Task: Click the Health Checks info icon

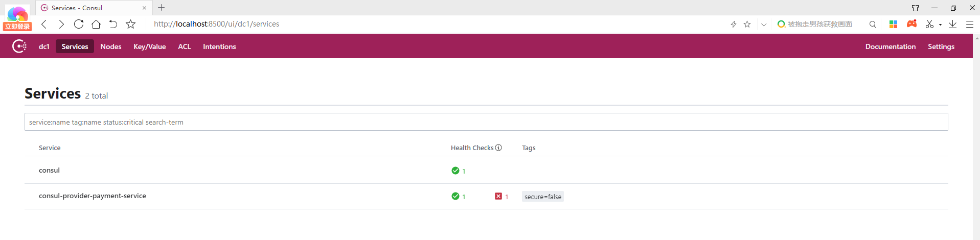Action: pos(498,148)
